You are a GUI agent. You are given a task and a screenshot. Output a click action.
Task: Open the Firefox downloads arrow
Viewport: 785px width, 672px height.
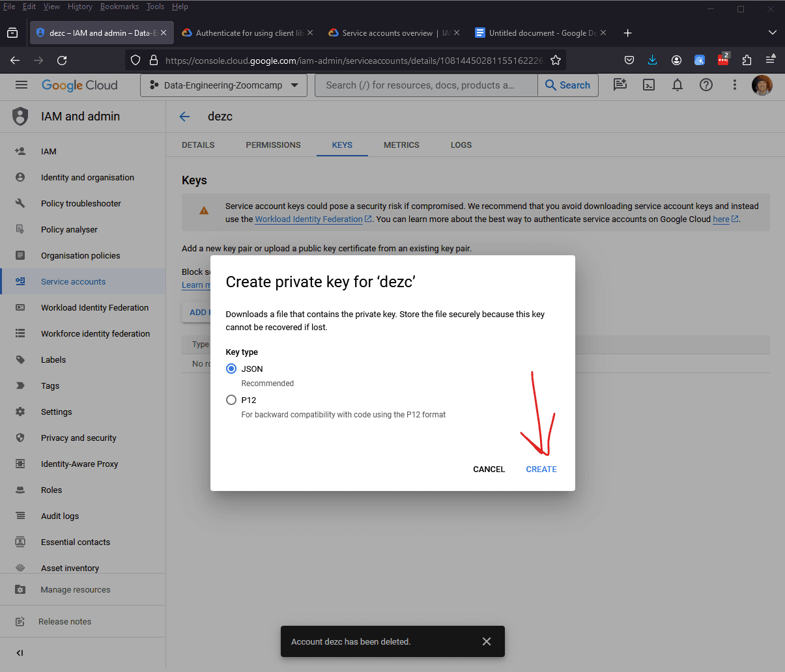point(653,60)
